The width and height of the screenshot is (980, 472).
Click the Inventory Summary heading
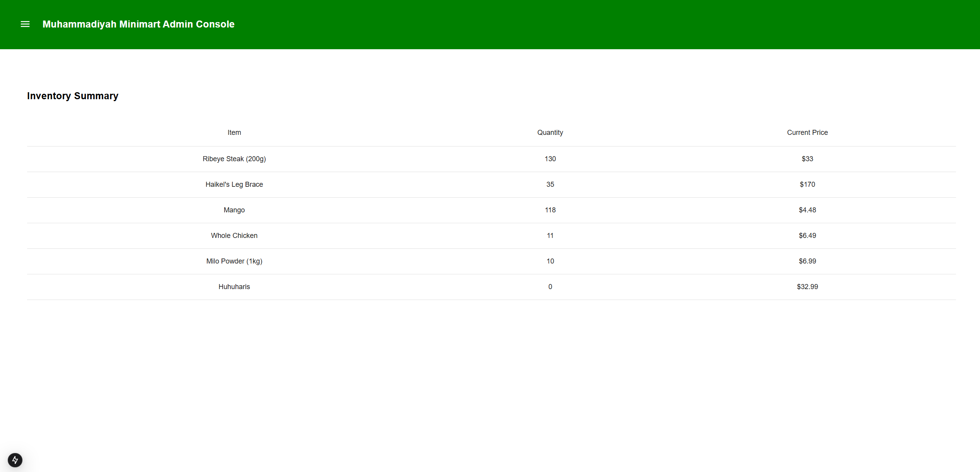click(72, 96)
